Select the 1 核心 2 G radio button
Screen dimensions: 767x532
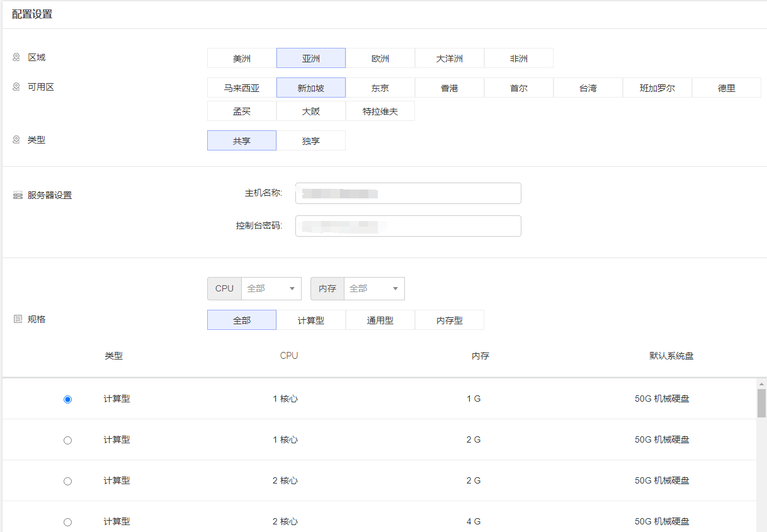click(x=68, y=440)
